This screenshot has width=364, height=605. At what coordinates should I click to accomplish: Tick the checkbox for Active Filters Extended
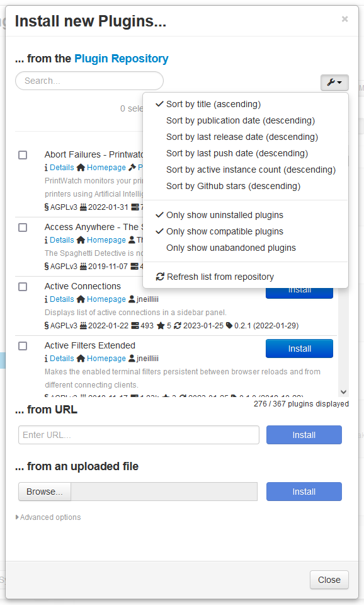click(23, 346)
